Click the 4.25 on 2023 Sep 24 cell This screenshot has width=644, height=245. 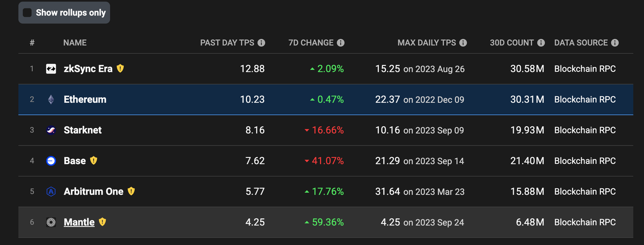[x=423, y=222]
